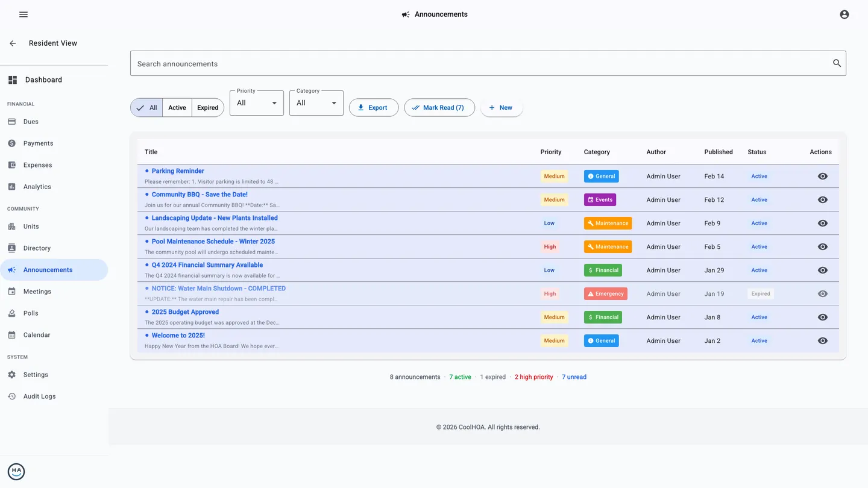This screenshot has width=868, height=488.
Task: Open Analytics in sidebar
Action: pos(54,187)
